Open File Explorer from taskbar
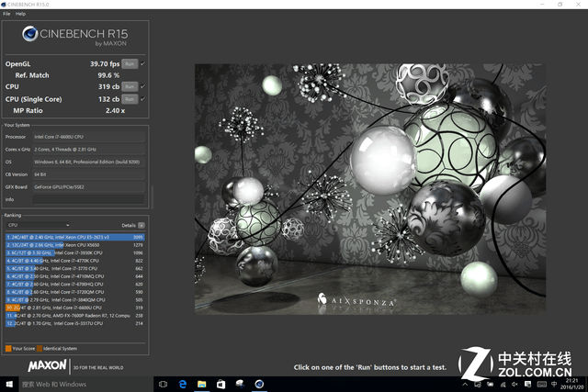This screenshot has height=392, width=588. (x=201, y=384)
